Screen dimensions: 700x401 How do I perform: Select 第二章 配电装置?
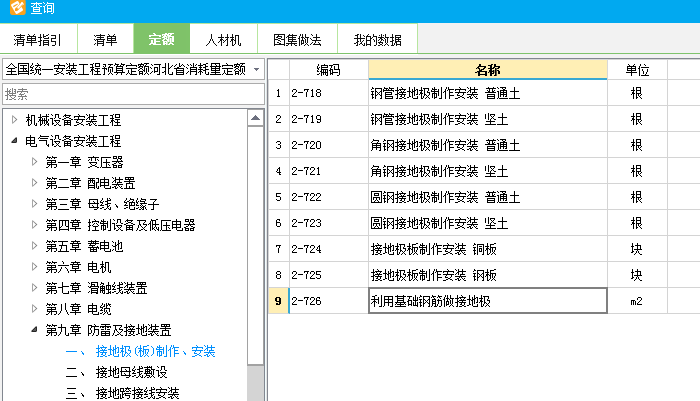click(x=90, y=183)
